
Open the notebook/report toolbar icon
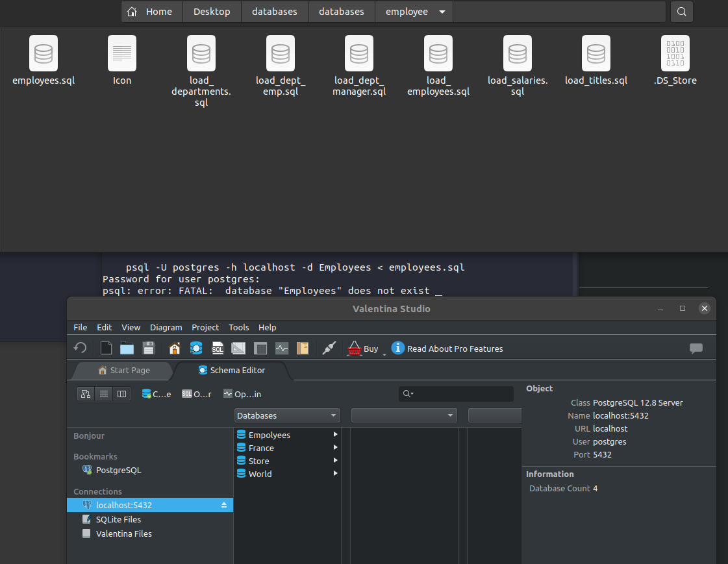pos(302,348)
